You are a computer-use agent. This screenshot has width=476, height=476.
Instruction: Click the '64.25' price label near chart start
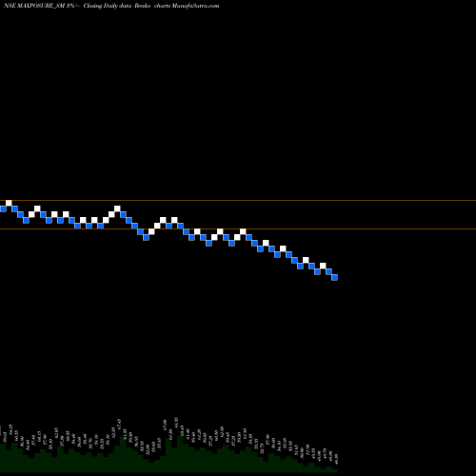(10, 429)
